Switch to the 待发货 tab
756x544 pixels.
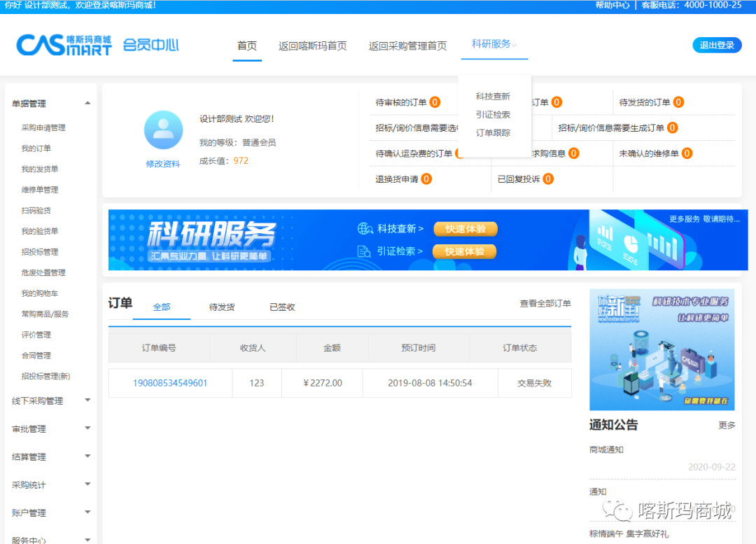point(222,307)
